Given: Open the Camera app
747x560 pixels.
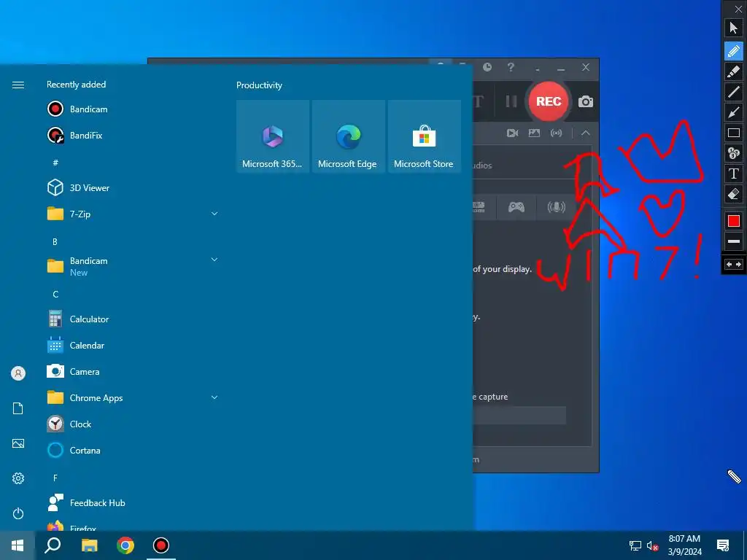Looking at the screenshot, I should (x=133, y=371).
